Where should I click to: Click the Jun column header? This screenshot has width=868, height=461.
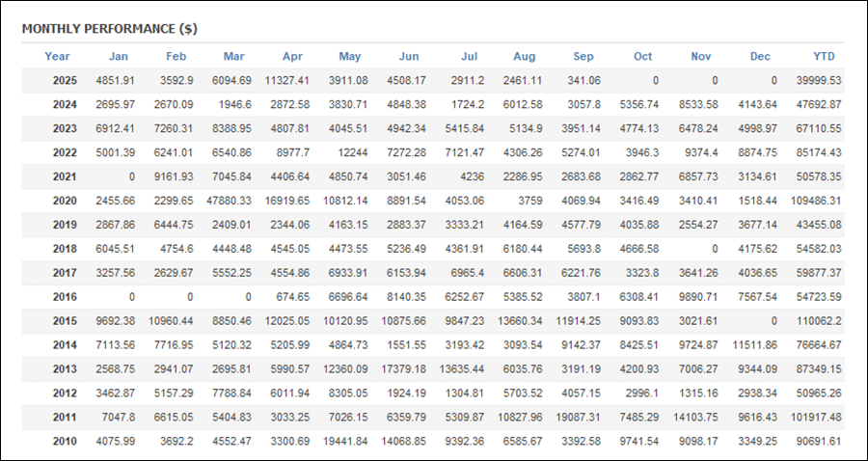pos(408,56)
